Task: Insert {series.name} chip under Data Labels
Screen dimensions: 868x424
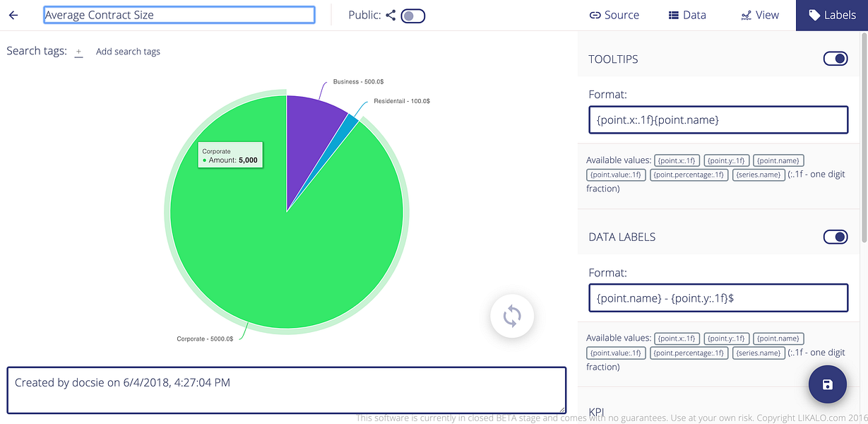Action: tap(758, 353)
